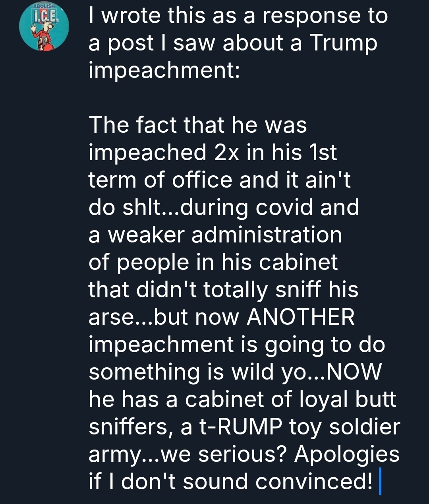Place cursor on the word "Apologies"

347,454
